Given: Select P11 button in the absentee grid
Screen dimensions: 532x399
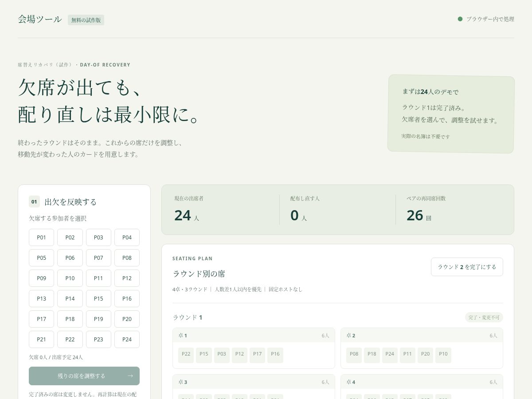Looking at the screenshot, I should (98, 278).
